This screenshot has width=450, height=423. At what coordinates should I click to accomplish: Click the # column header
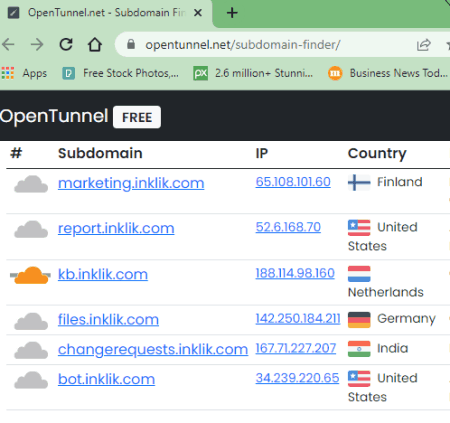point(16,153)
